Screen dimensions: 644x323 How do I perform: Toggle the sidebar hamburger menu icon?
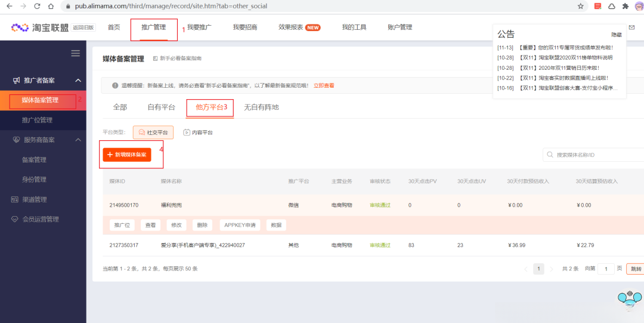(x=76, y=53)
